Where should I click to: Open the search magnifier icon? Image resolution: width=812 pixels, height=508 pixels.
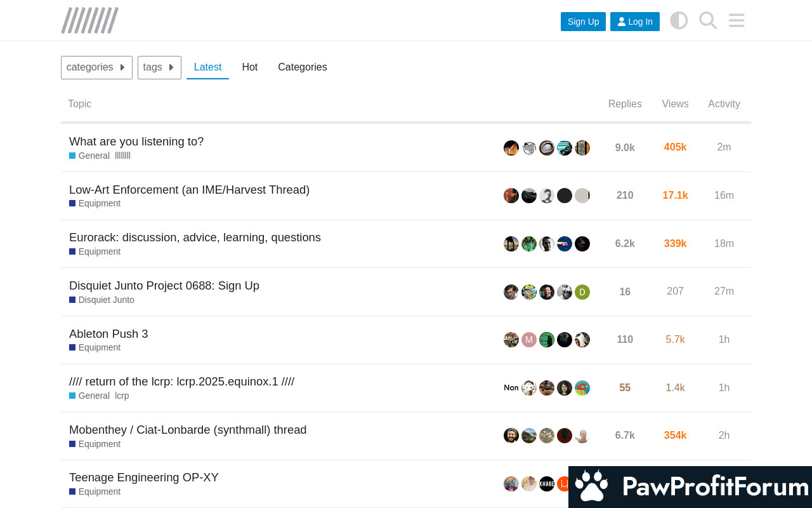click(708, 20)
